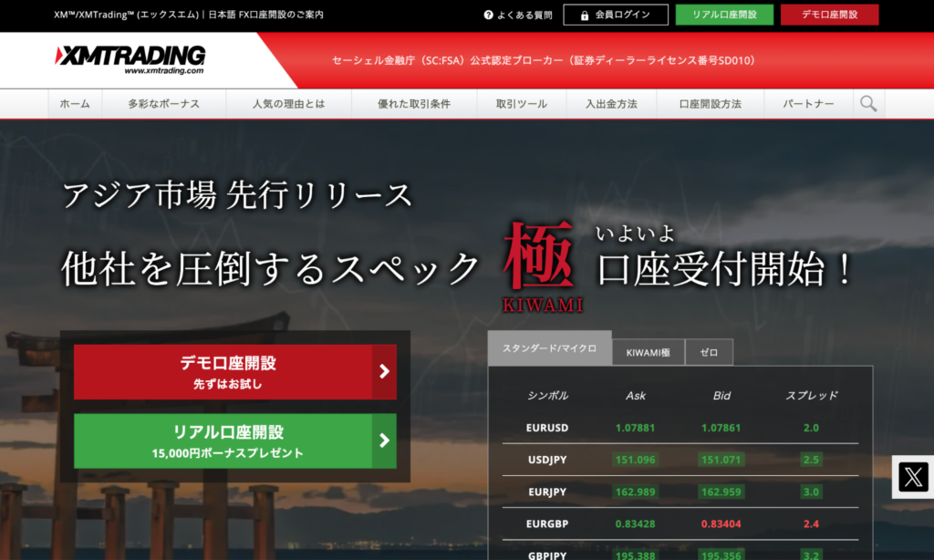Click red EURGBP Bid value 0.83404
The height and width of the screenshot is (560, 934).
pos(721,524)
